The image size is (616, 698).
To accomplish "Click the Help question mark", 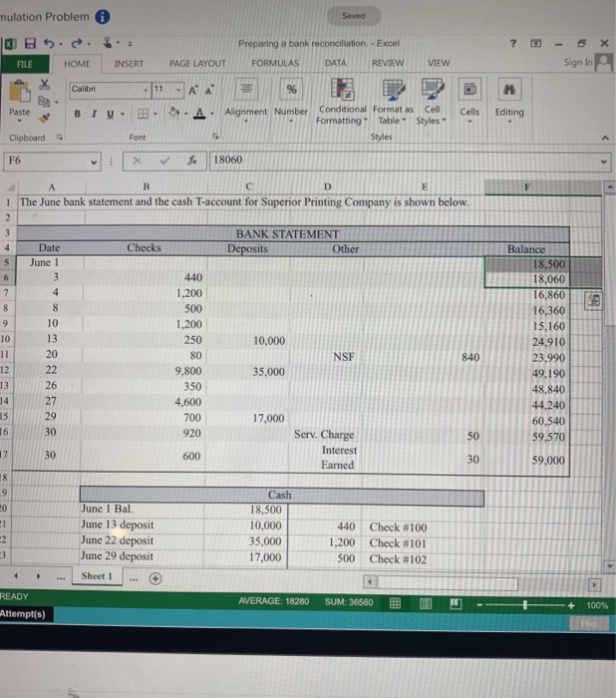I will (513, 43).
